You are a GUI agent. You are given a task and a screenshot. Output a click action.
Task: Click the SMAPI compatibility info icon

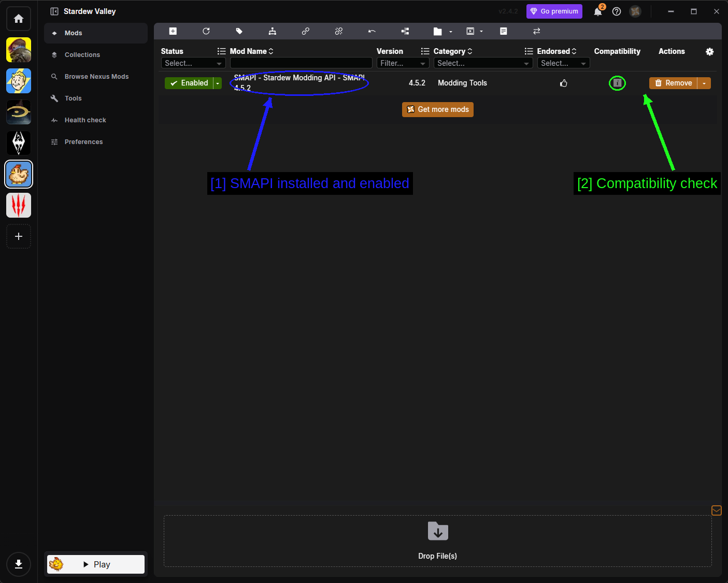[x=617, y=83]
